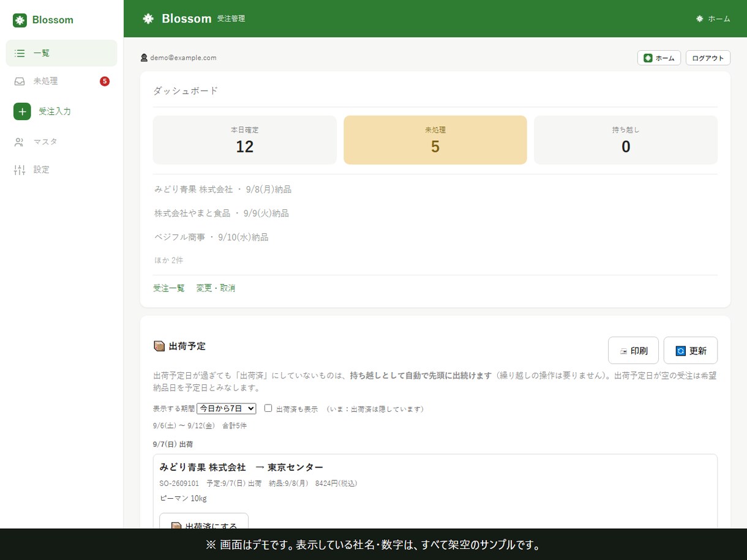Open the 持ち越し card showing 0
747x560 pixels.
(626, 140)
